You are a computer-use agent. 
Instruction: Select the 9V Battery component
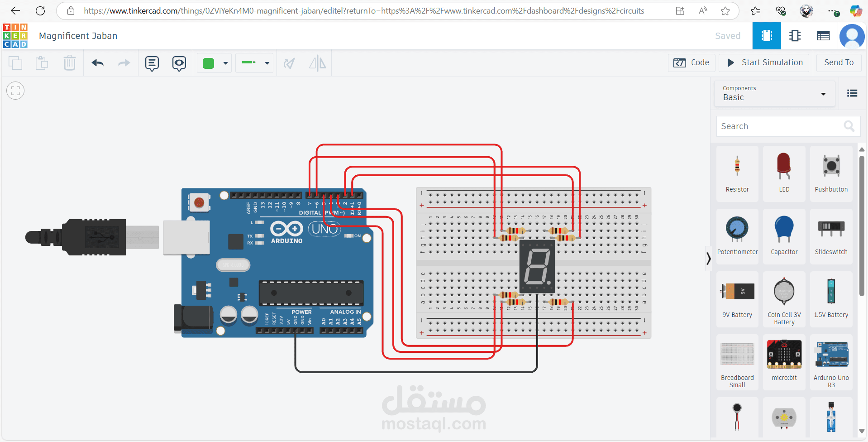pos(737,299)
